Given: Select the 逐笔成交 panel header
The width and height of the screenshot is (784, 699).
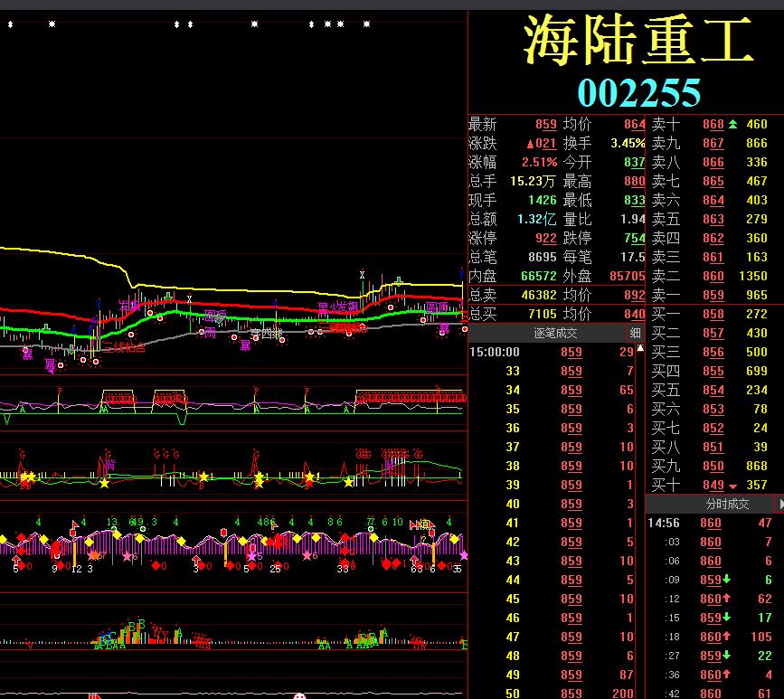Looking at the screenshot, I should tap(555, 333).
